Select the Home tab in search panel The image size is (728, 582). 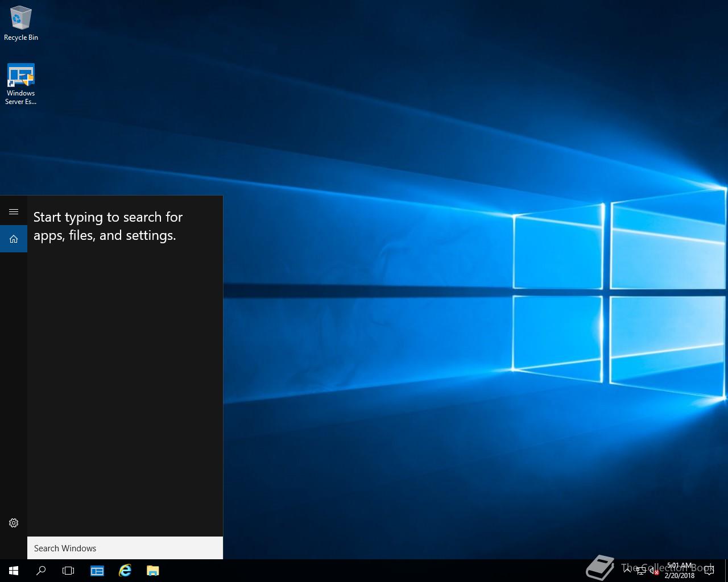[14, 239]
